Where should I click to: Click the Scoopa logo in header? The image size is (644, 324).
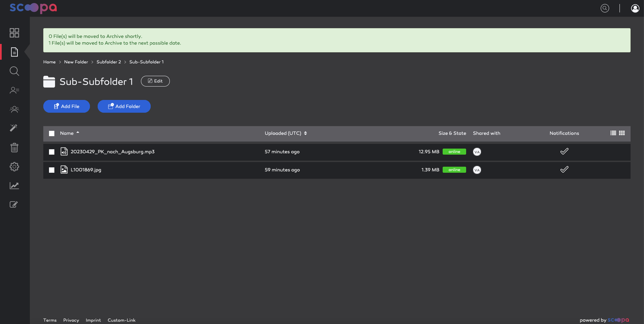33,8
